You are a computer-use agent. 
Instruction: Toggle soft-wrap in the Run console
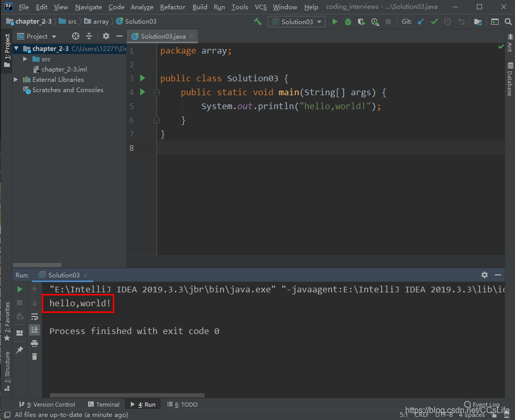(35, 317)
